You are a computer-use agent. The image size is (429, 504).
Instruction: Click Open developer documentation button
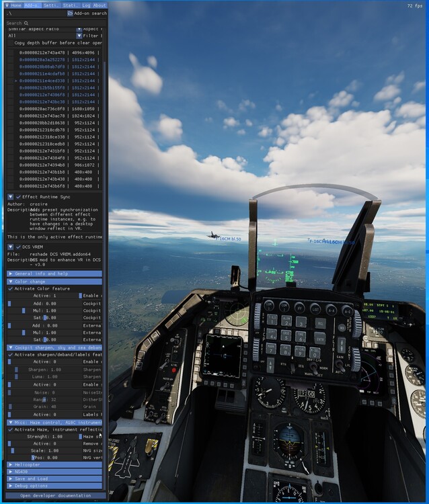(56, 495)
